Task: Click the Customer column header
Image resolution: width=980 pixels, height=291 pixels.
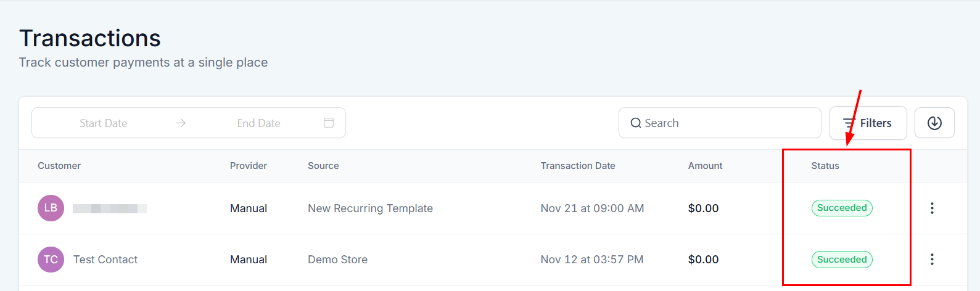Action: click(x=59, y=166)
